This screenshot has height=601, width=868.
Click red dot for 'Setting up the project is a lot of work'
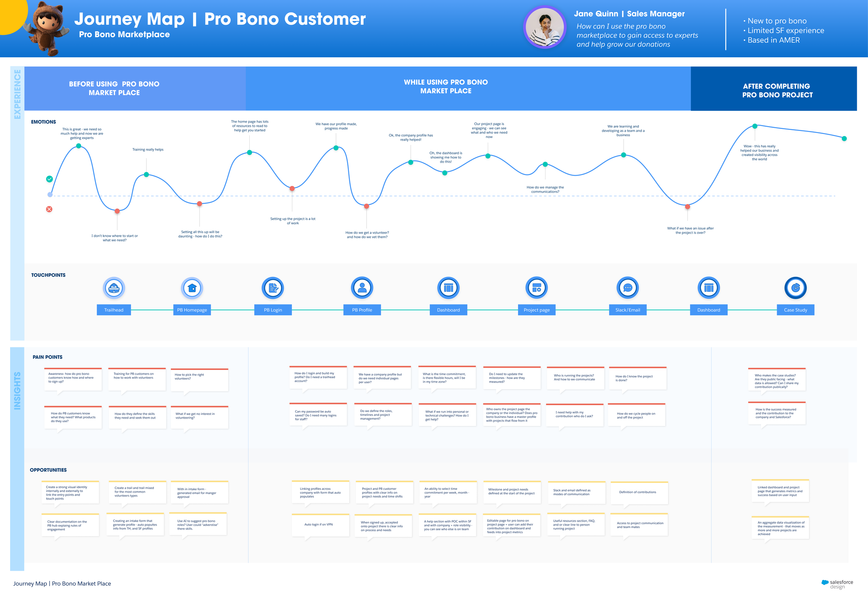[292, 188]
